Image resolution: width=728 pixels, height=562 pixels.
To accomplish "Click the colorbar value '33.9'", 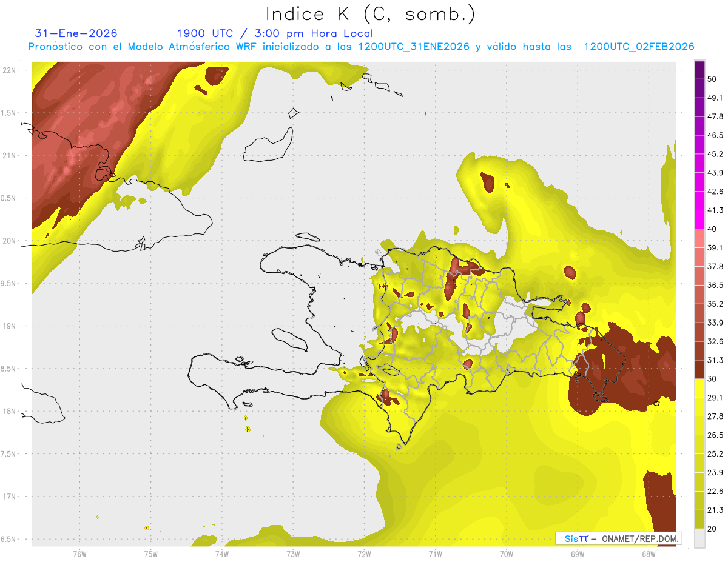I will click(x=715, y=323).
